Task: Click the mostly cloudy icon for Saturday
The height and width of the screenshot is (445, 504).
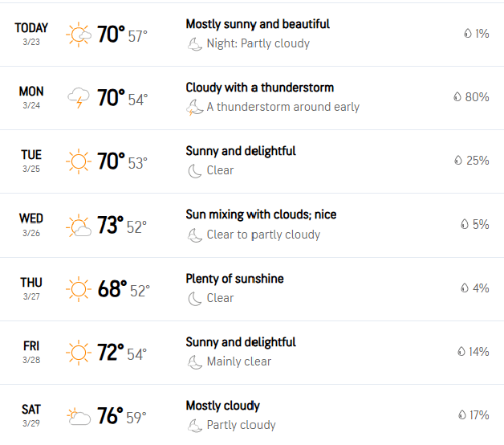Action: tap(79, 416)
